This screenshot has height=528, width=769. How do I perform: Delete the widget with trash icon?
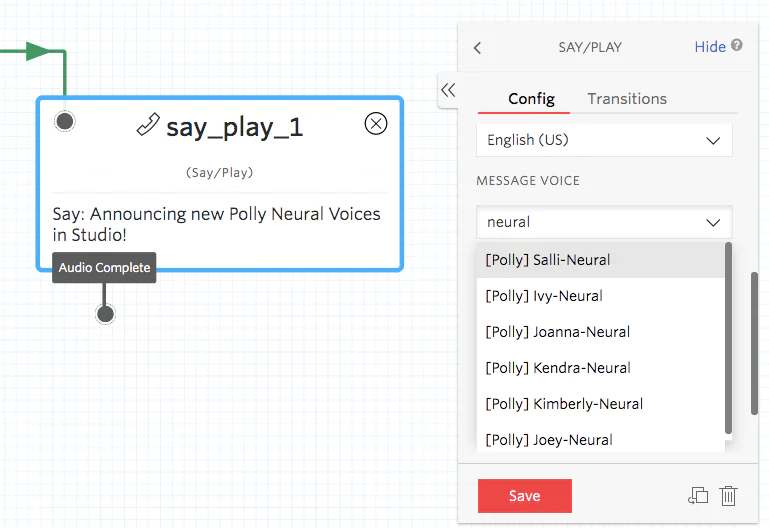point(728,496)
